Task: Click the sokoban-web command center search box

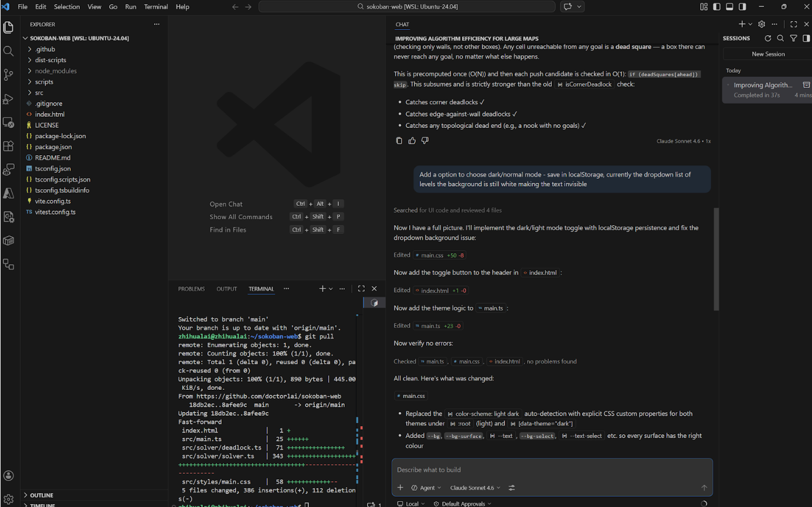Action: [407, 6]
